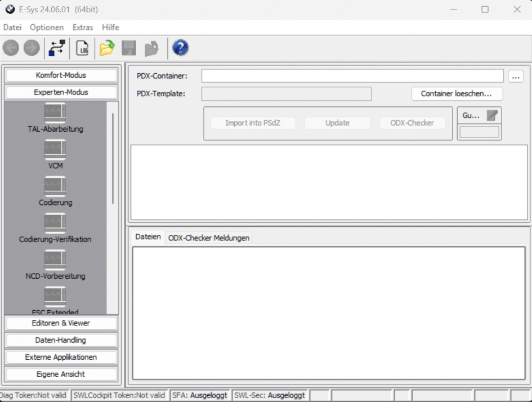Click the blue help question mark icon
532x402 pixels.
[x=180, y=48]
